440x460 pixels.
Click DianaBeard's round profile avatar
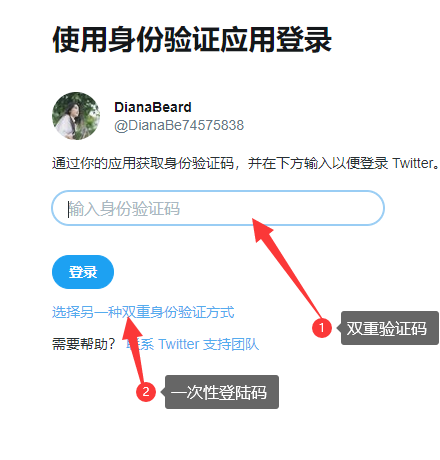(x=76, y=116)
